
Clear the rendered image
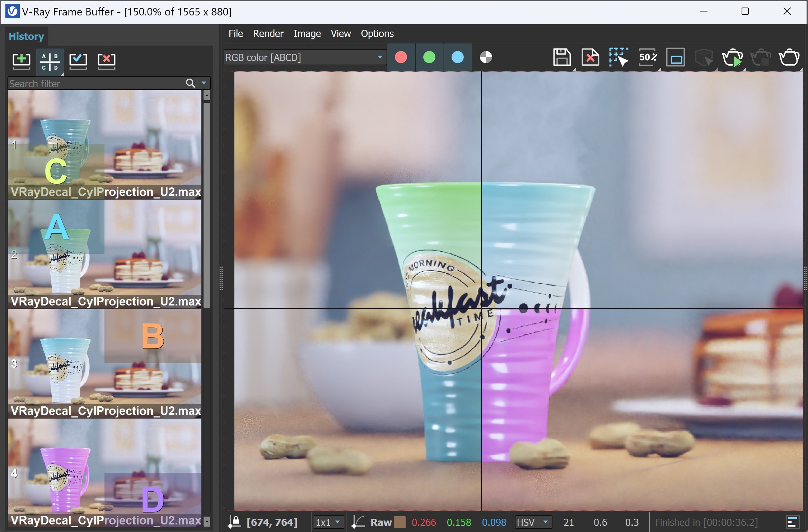pos(590,57)
